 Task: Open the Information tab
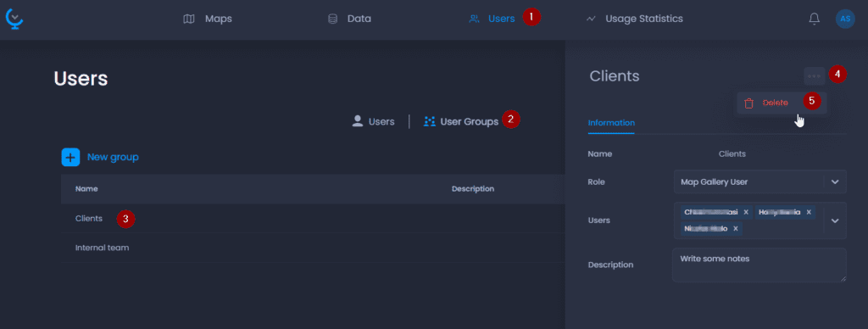coord(611,122)
